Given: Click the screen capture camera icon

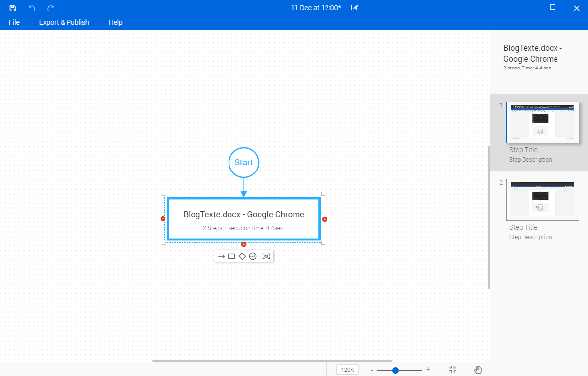Looking at the screenshot, I should (266, 256).
